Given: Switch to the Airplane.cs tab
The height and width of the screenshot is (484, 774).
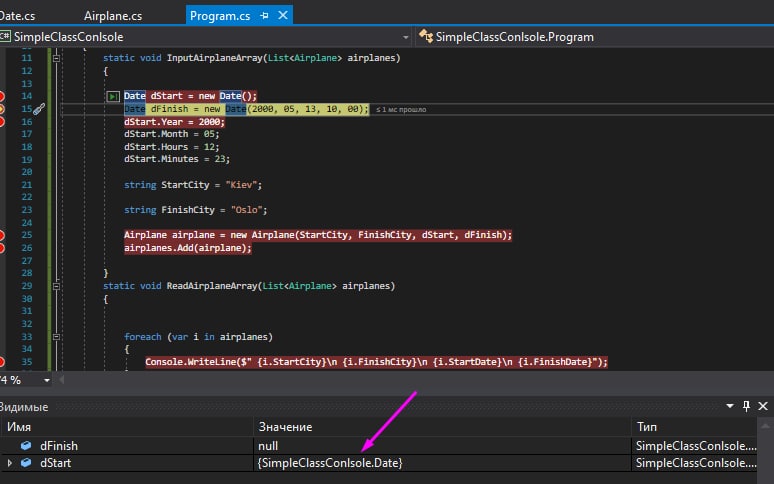Looking at the screenshot, I should [x=113, y=16].
